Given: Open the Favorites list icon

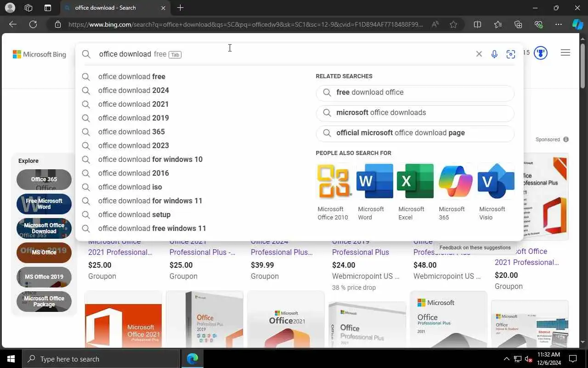Looking at the screenshot, I should pyautogui.click(x=498, y=24).
